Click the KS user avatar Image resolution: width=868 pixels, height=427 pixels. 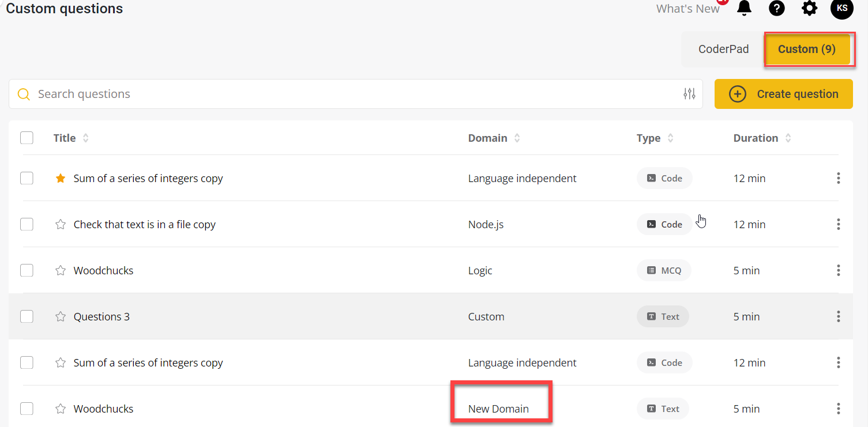(x=841, y=8)
